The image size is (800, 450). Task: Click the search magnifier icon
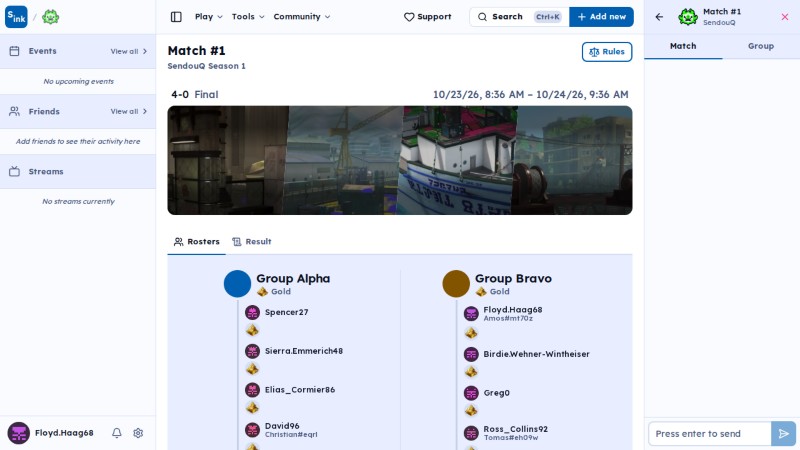[x=482, y=17]
